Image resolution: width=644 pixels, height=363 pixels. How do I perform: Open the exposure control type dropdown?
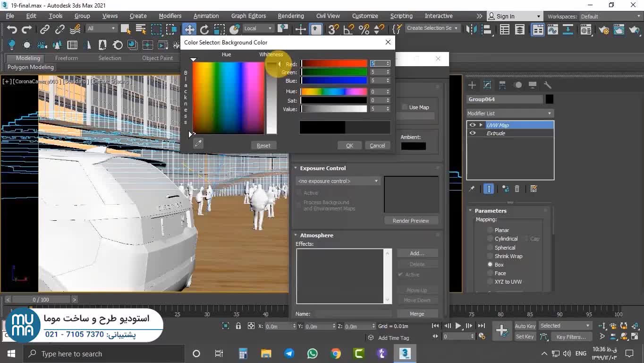[338, 181]
